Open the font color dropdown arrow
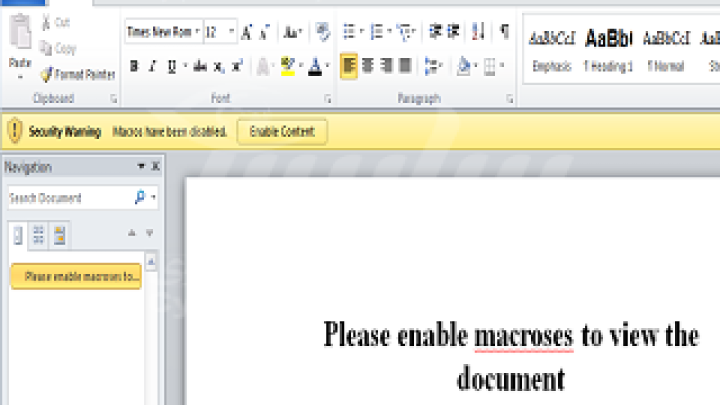The image size is (720, 405). coord(327,65)
